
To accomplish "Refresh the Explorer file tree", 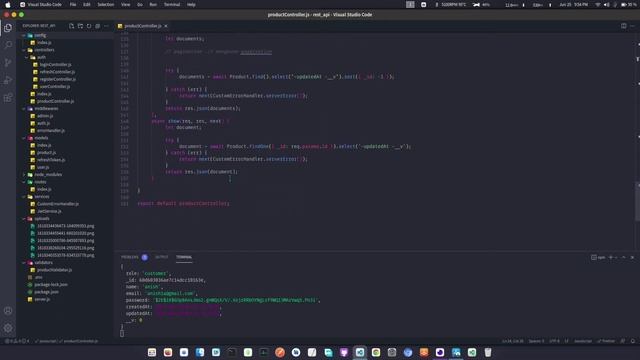I will [89, 26].
